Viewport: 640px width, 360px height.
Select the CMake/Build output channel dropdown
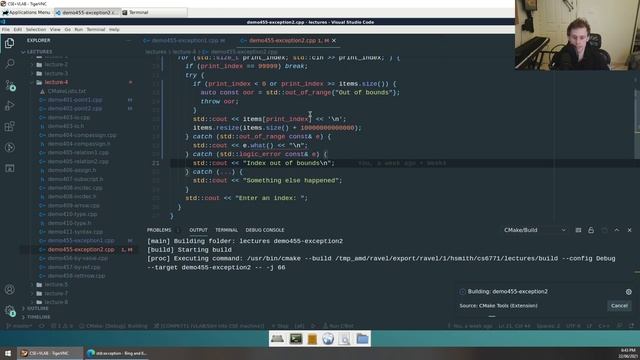(535, 230)
